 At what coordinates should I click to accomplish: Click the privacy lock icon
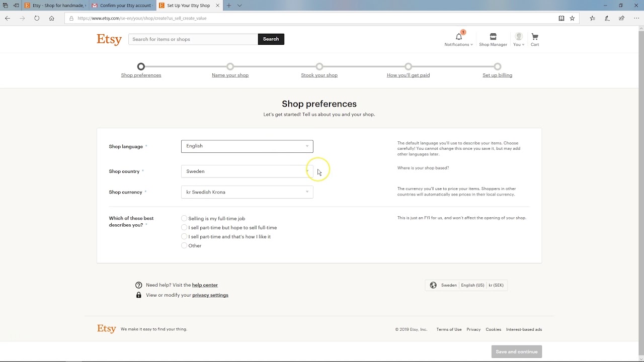click(139, 295)
